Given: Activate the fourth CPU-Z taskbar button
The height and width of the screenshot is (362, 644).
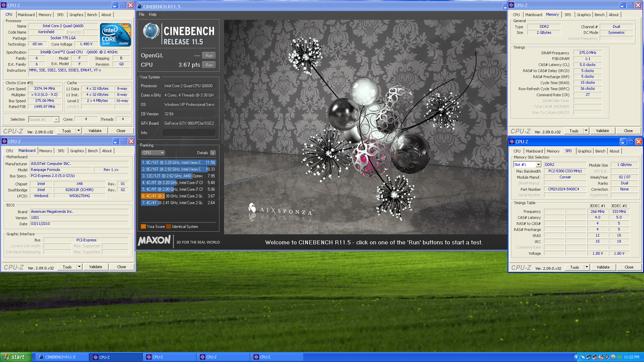Looking at the screenshot, I should click(x=277, y=357).
